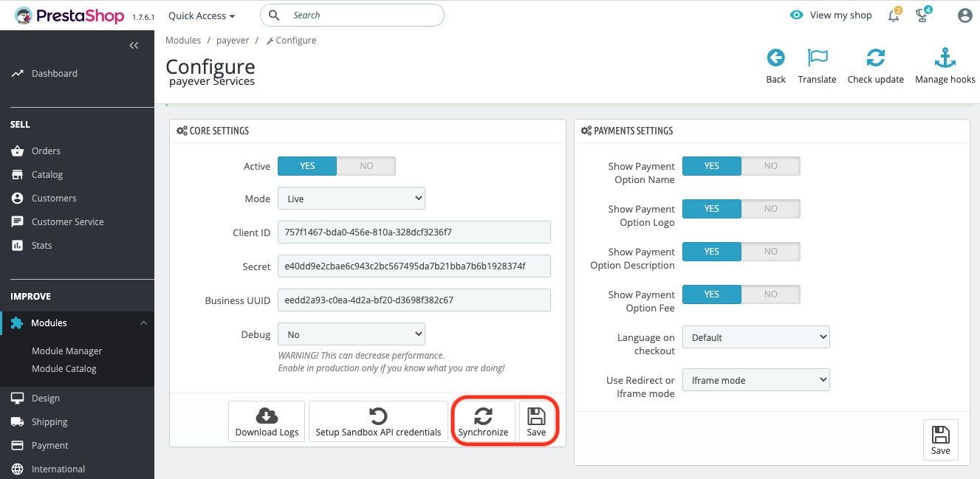Open the Quick Access dropdown

(x=202, y=15)
